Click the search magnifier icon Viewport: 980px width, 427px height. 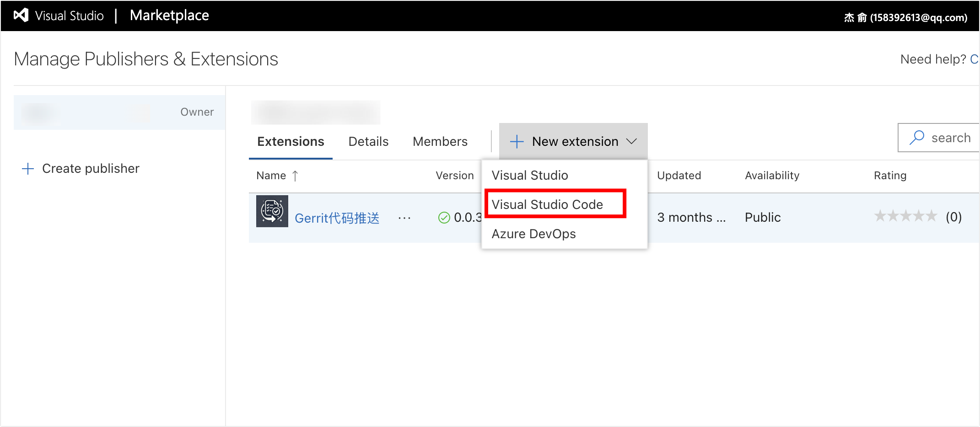coord(916,138)
